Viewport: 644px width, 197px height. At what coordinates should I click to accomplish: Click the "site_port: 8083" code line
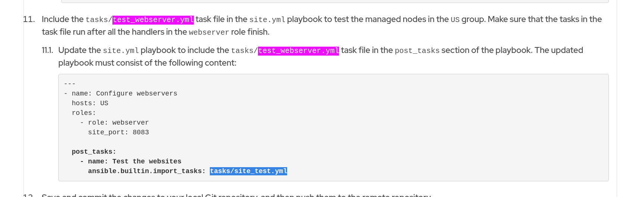118,132
